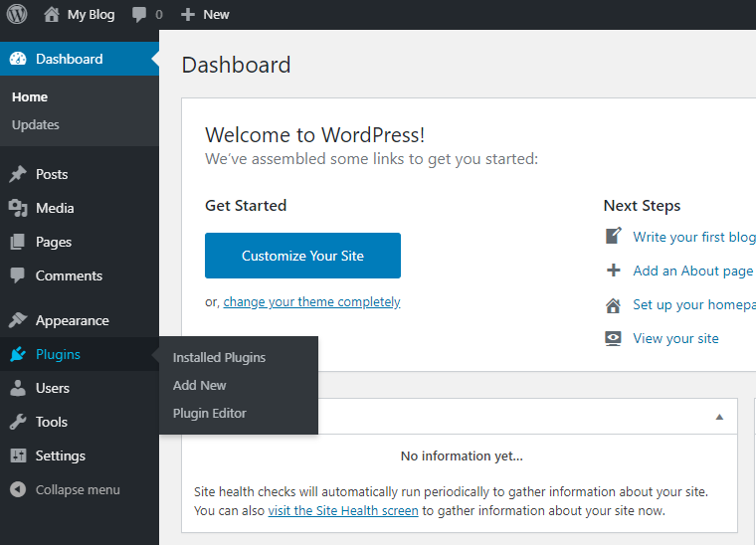The image size is (756, 545).
Task: Open Plugin Editor submenu item
Action: pos(210,413)
